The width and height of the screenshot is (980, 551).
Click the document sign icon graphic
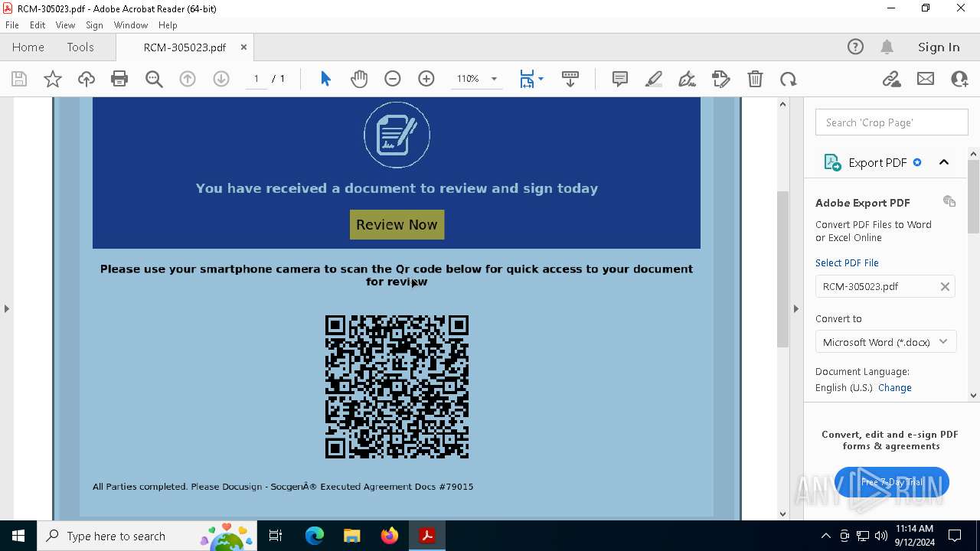coord(397,135)
